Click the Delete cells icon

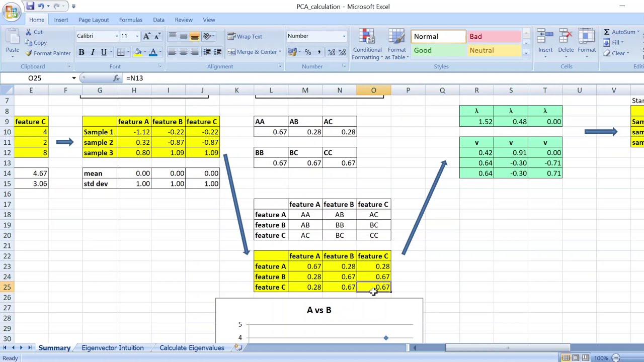566,37
